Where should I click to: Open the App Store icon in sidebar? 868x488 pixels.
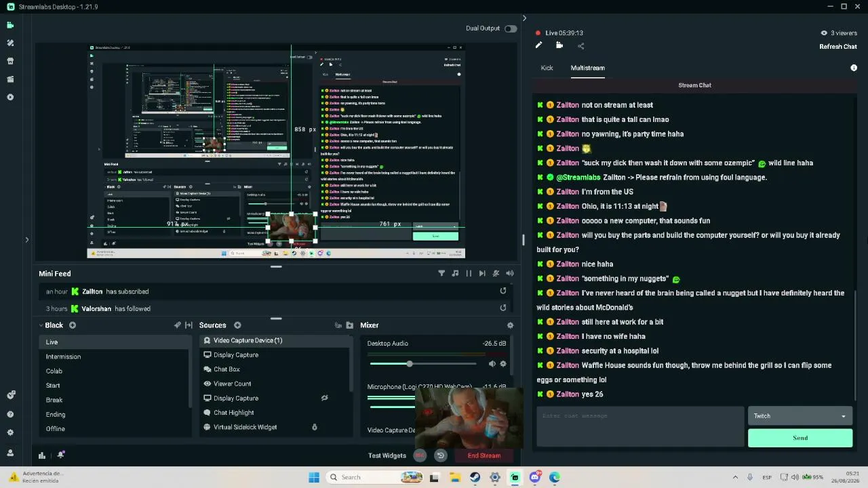point(10,61)
